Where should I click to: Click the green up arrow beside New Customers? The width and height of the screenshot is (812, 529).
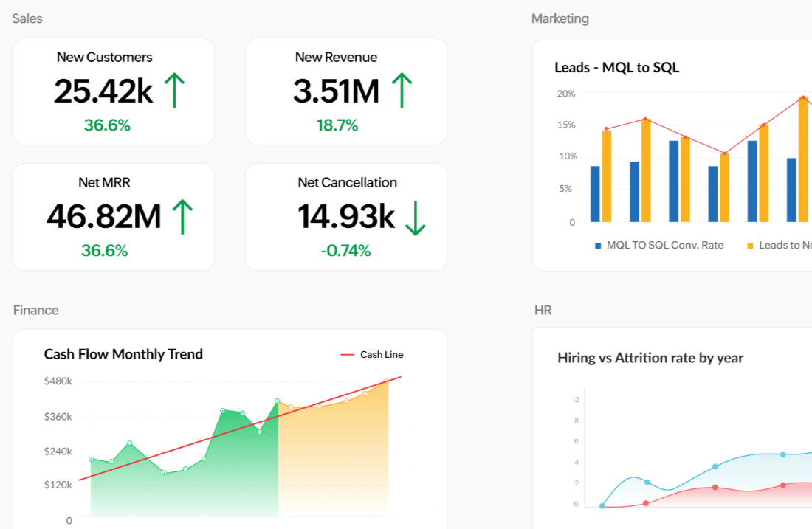pos(173,91)
